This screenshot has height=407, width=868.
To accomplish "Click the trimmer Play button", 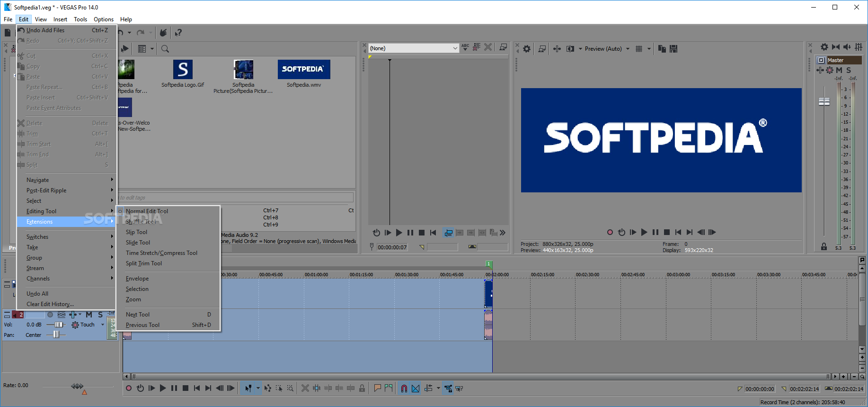I will [399, 233].
